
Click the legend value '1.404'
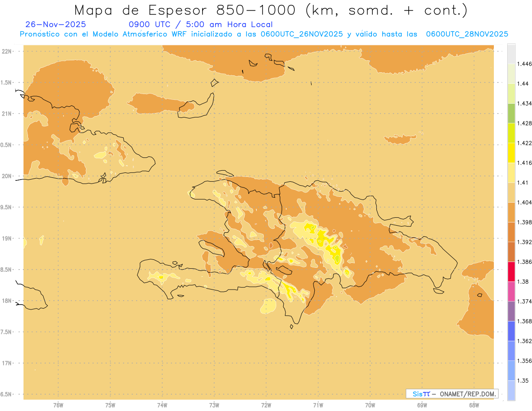[524, 202]
